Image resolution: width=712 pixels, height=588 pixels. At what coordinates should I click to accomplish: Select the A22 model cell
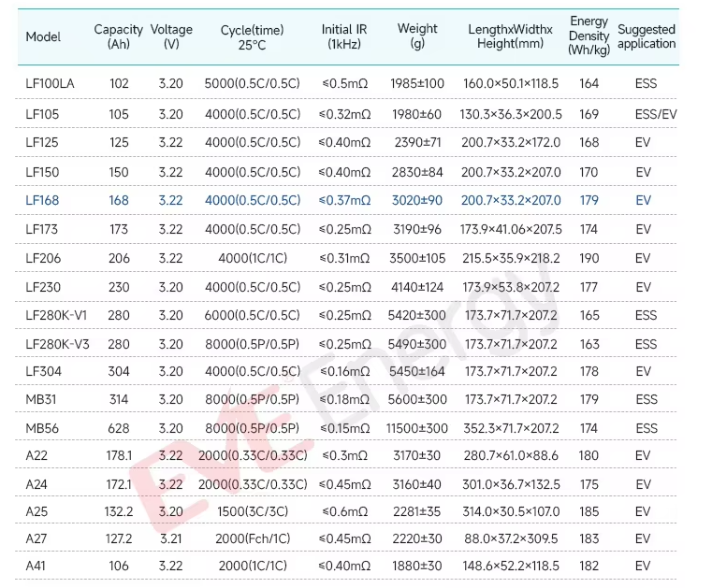click(36, 455)
